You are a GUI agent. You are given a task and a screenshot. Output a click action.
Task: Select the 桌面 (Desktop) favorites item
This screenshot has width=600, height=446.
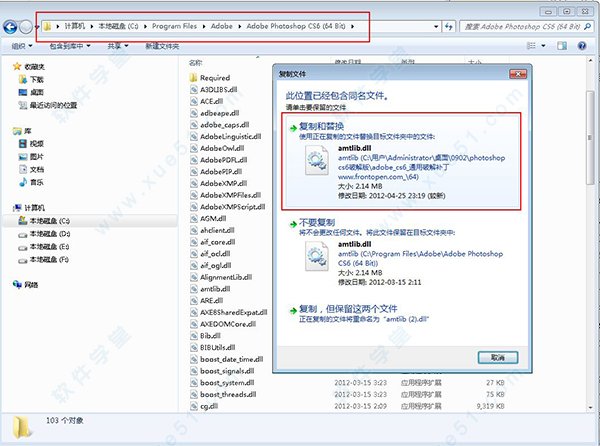pos(36,90)
